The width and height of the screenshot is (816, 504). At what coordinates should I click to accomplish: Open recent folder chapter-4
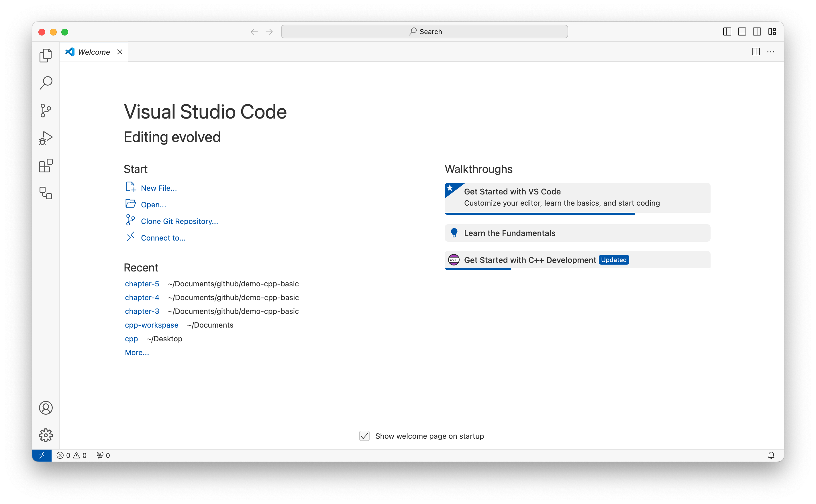142,297
